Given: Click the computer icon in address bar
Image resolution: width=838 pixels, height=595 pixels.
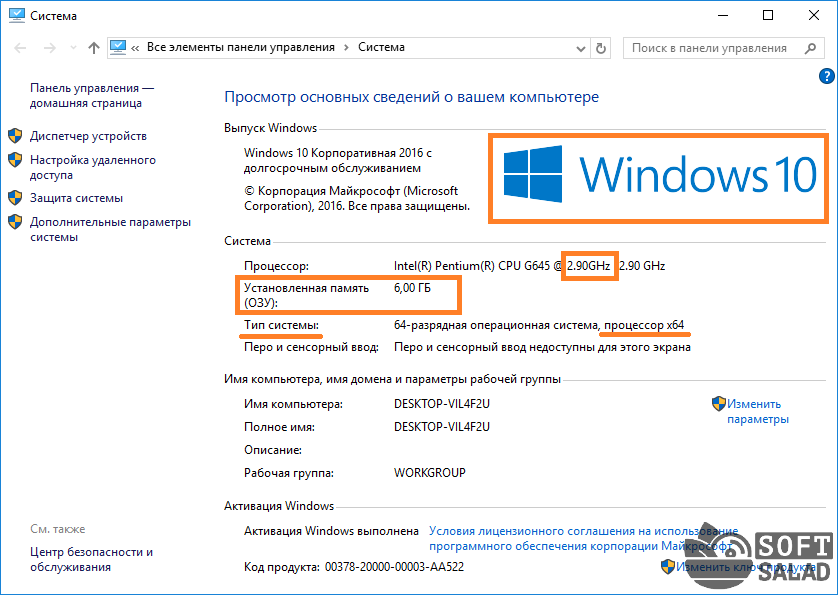Looking at the screenshot, I should click(118, 48).
